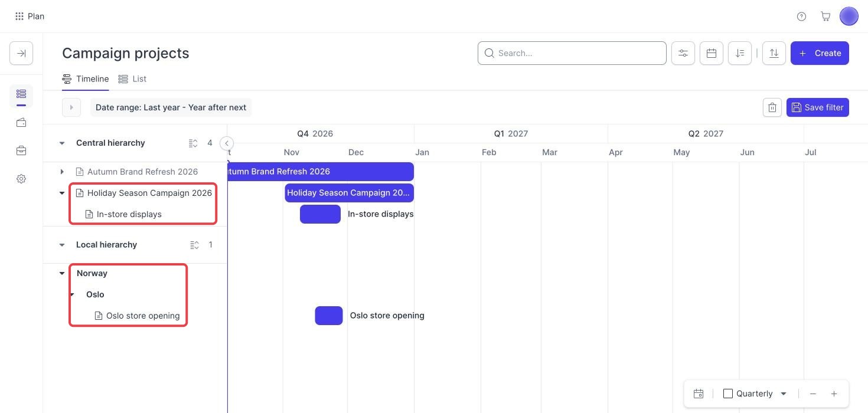
Task: Expand Autumn Brand Refresh 2026 row
Action: (62, 172)
